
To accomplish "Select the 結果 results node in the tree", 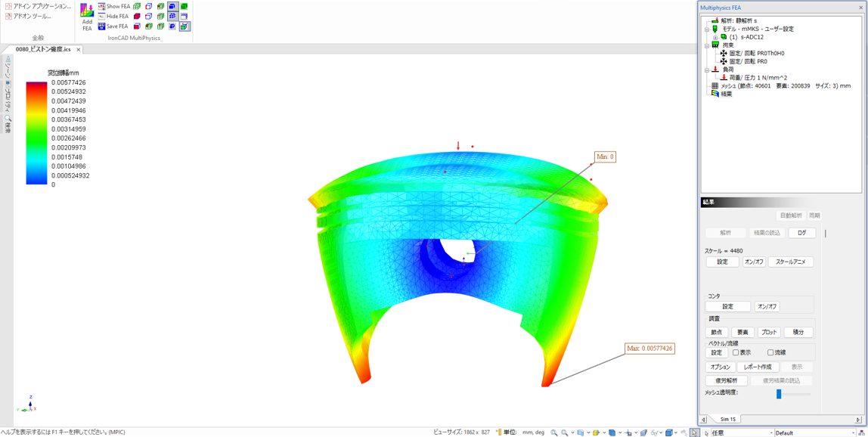I will point(726,95).
